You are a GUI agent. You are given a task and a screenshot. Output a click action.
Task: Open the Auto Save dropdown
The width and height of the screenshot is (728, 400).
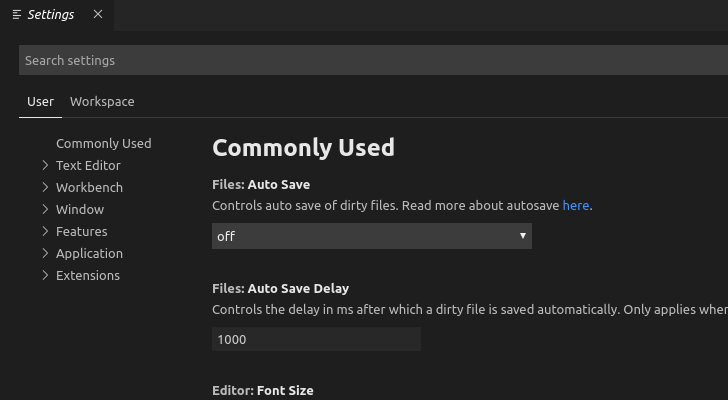pyautogui.click(x=371, y=236)
